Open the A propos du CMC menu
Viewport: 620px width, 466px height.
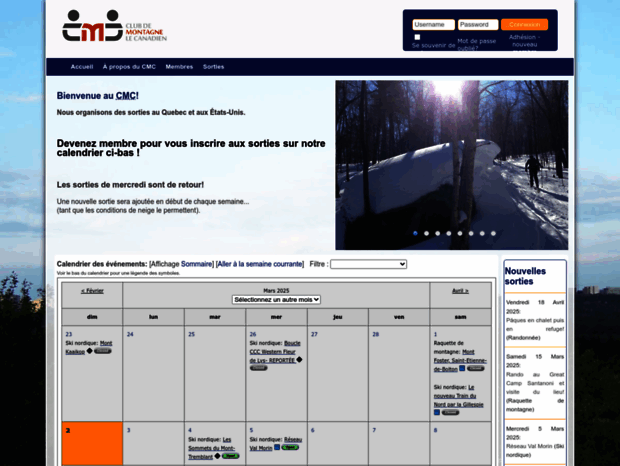click(x=129, y=67)
